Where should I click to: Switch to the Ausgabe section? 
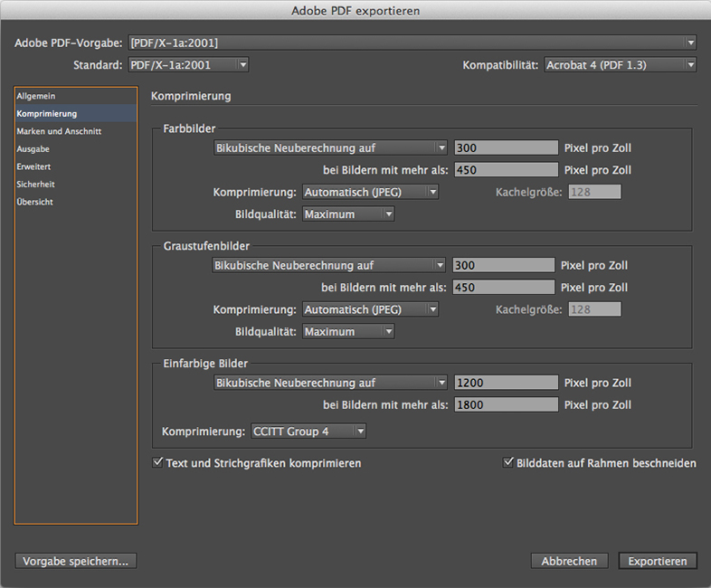(x=76, y=148)
